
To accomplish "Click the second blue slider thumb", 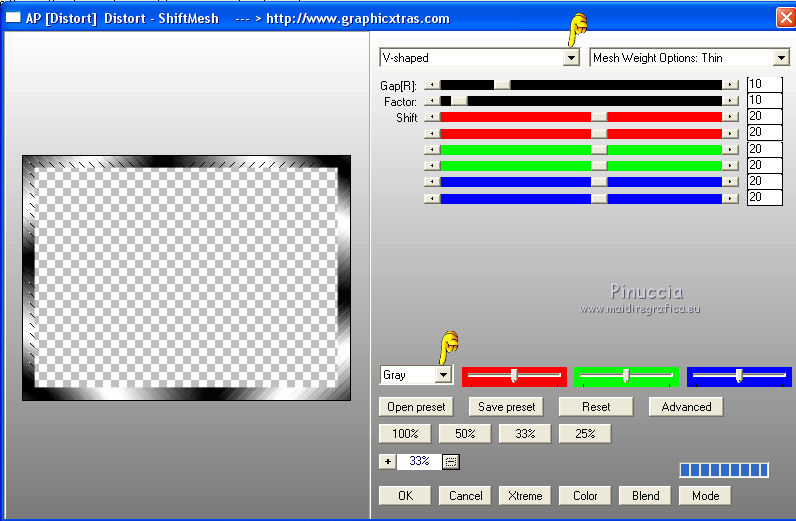I will point(599,198).
